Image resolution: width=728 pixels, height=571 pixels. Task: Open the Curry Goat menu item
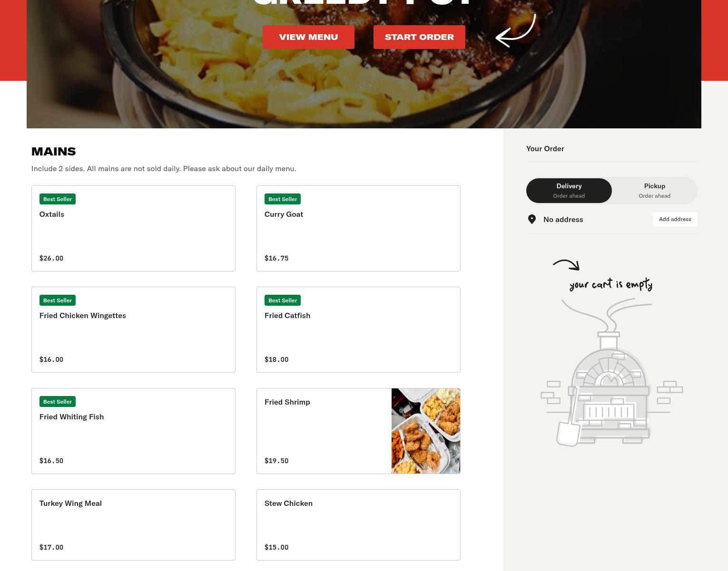pos(358,229)
